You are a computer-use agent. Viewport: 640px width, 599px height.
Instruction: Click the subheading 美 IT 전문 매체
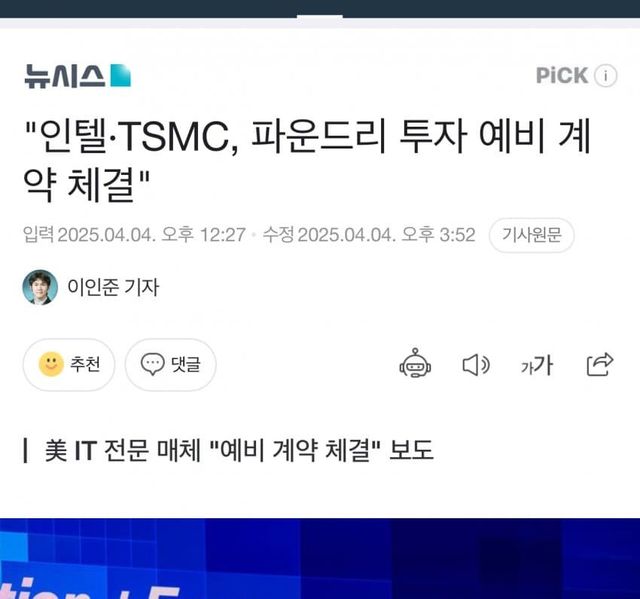tap(239, 450)
